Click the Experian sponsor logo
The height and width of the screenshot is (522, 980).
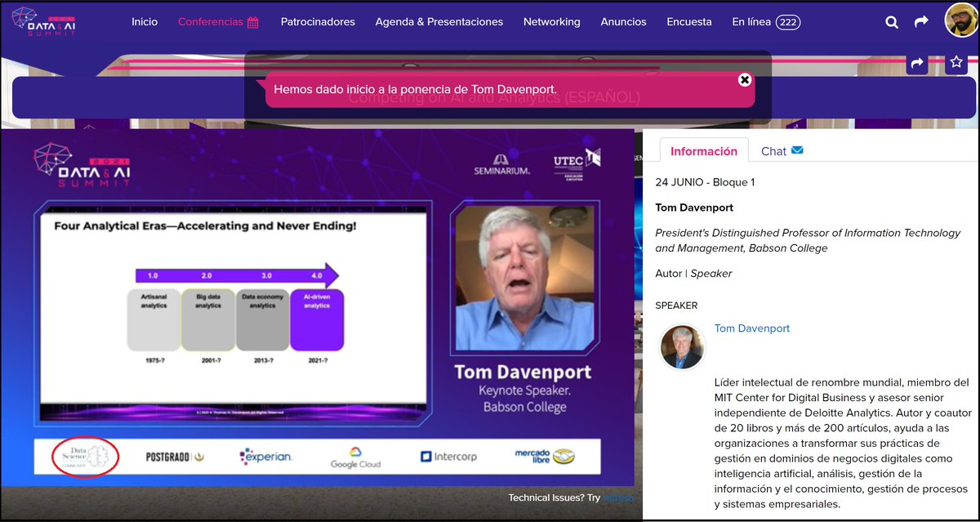(265, 457)
